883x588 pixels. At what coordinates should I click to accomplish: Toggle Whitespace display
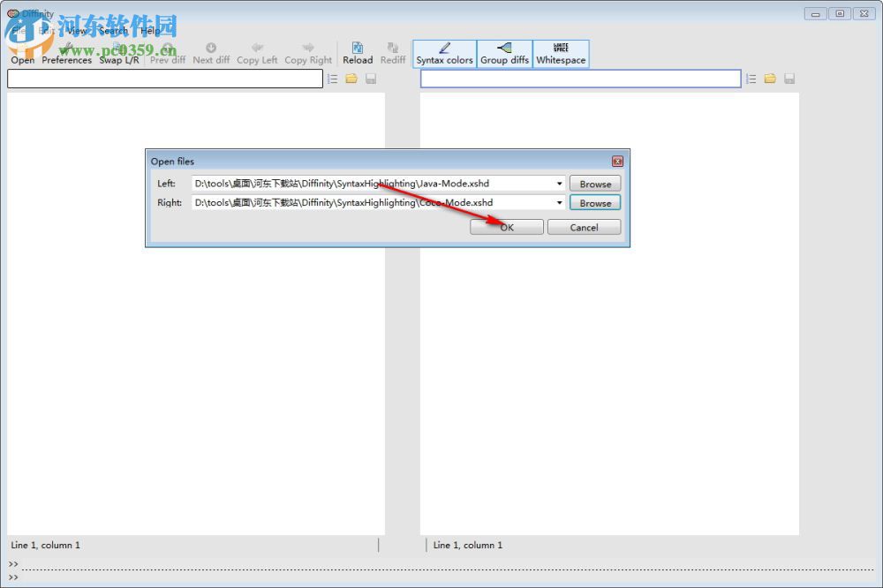(x=561, y=54)
